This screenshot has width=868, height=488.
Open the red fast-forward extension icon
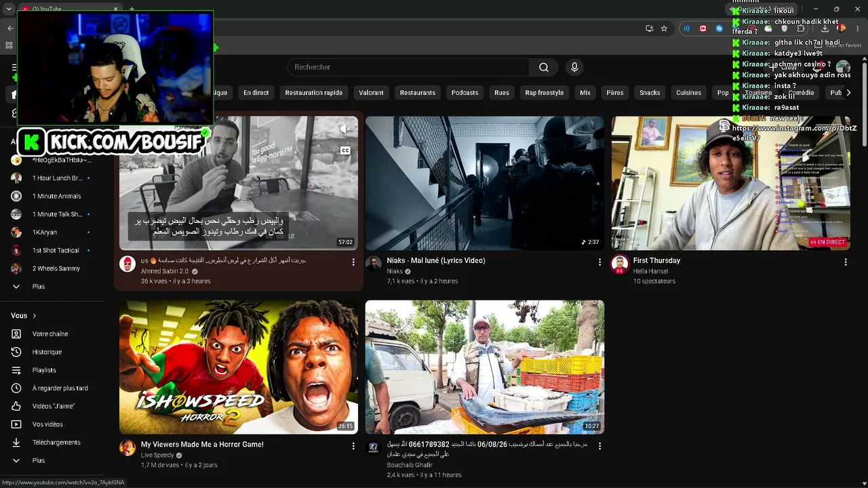tap(703, 28)
